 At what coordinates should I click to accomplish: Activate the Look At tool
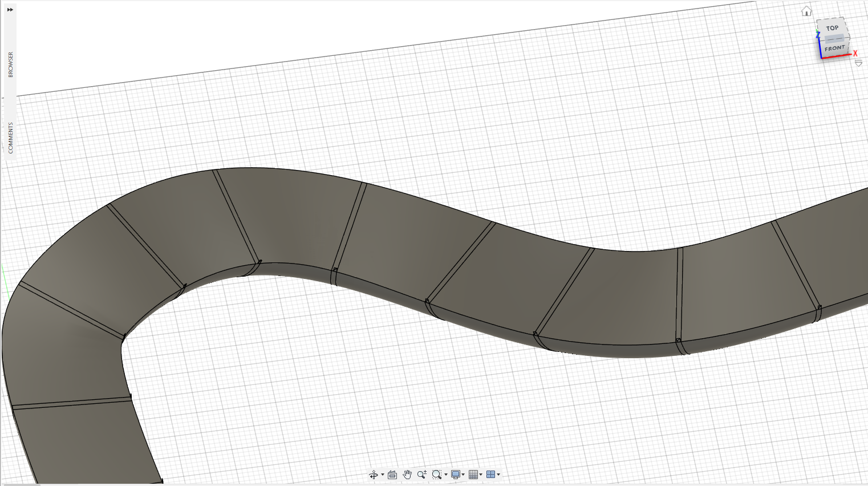click(392, 474)
